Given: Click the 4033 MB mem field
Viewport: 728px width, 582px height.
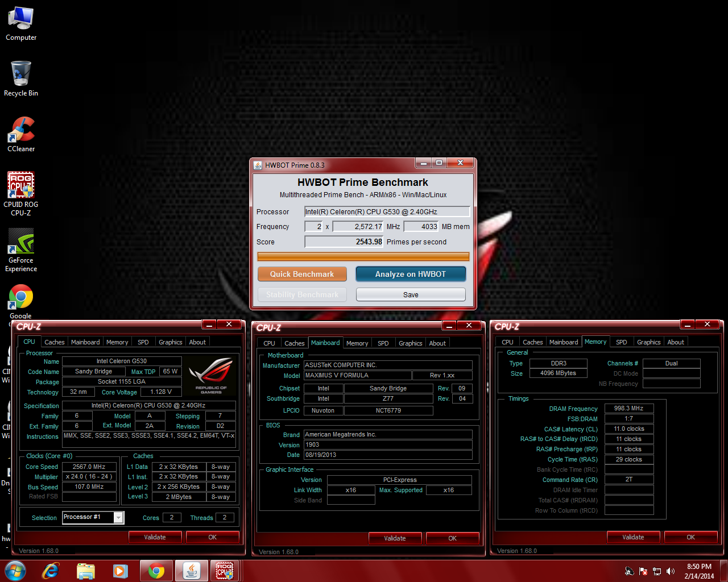Looking at the screenshot, I should (421, 226).
